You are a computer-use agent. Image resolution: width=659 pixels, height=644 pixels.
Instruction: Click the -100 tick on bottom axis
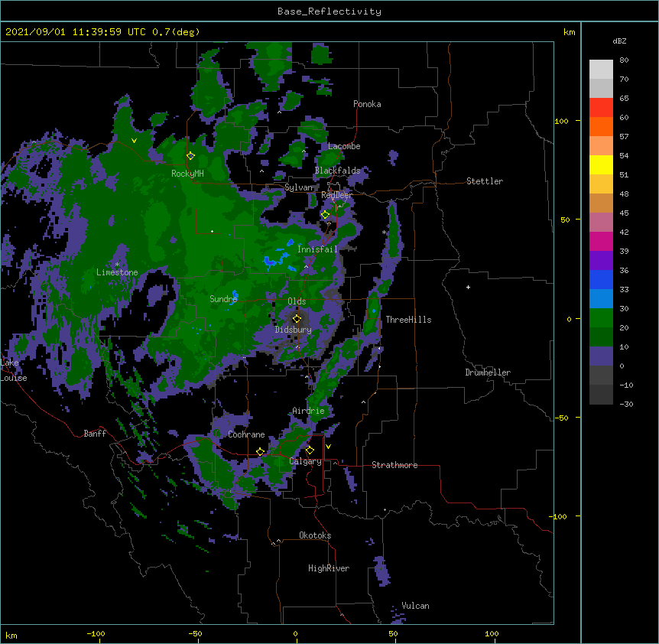click(x=96, y=633)
